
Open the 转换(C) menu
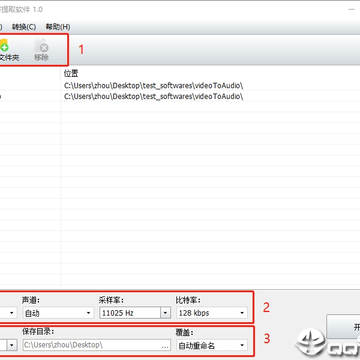(x=24, y=27)
